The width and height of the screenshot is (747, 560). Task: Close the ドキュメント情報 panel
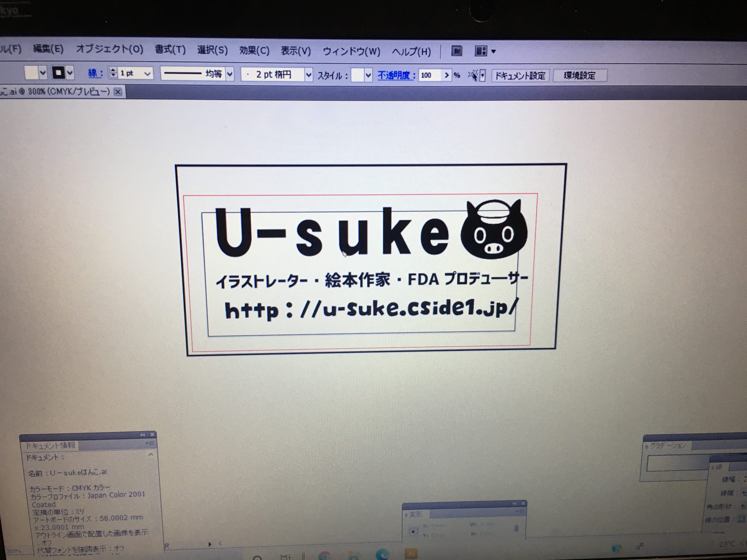pos(152,435)
